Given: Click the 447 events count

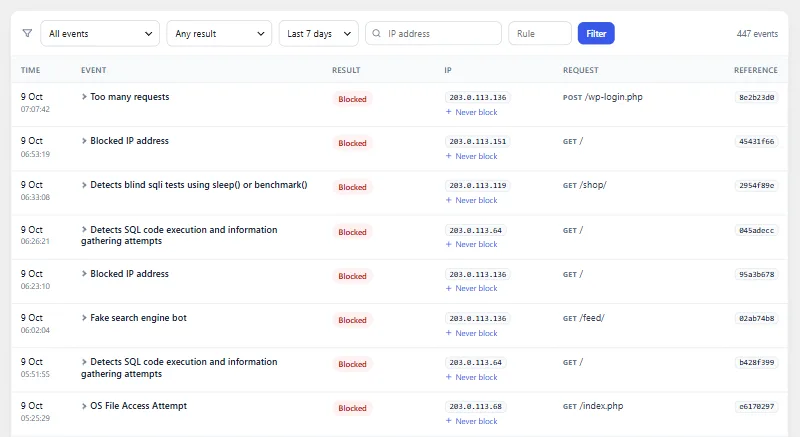Looking at the screenshot, I should 757,34.
